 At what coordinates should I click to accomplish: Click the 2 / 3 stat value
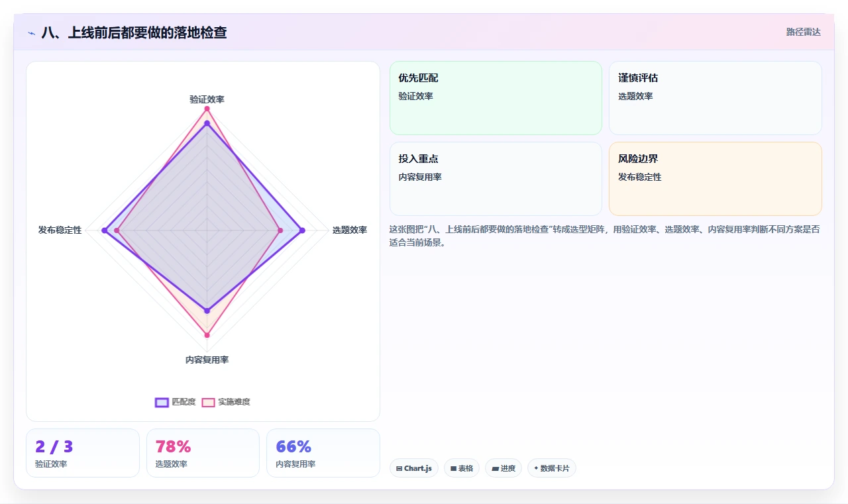click(54, 446)
